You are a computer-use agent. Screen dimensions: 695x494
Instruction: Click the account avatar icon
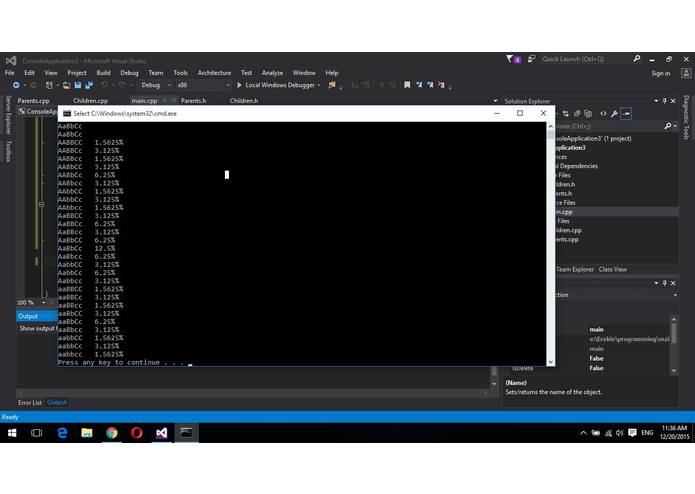686,74
